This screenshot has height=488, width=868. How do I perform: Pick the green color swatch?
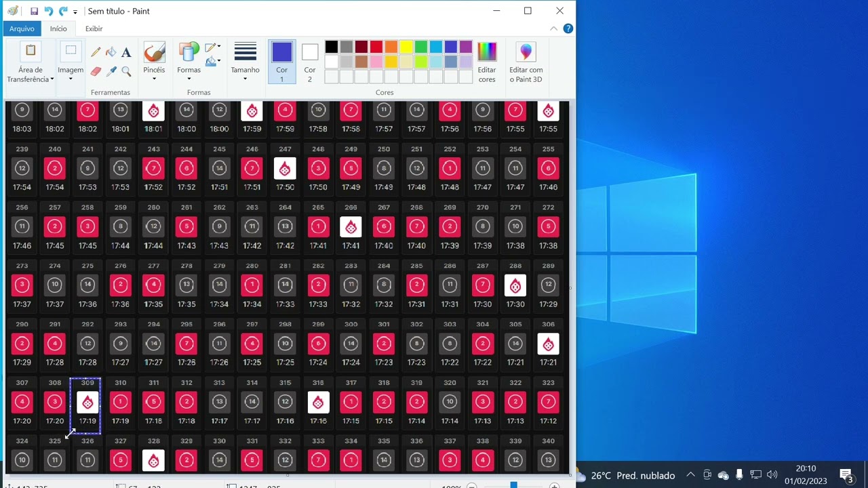point(420,47)
